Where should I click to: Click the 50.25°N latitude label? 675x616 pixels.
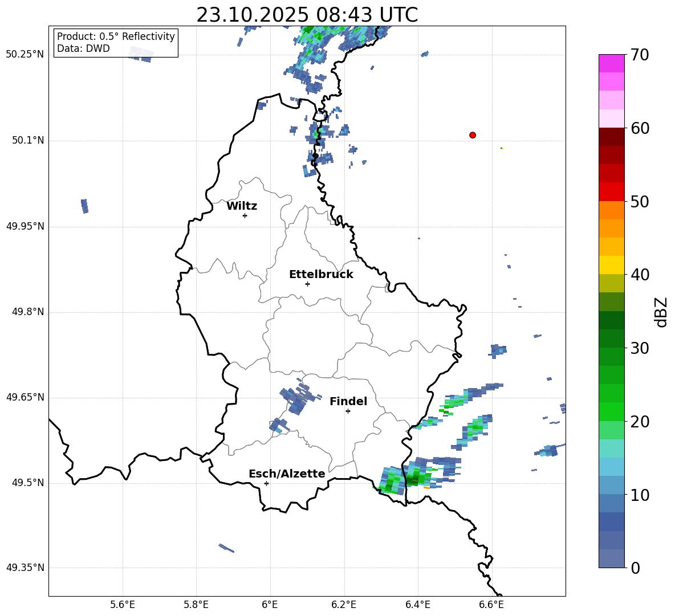(x=25, y=55)
